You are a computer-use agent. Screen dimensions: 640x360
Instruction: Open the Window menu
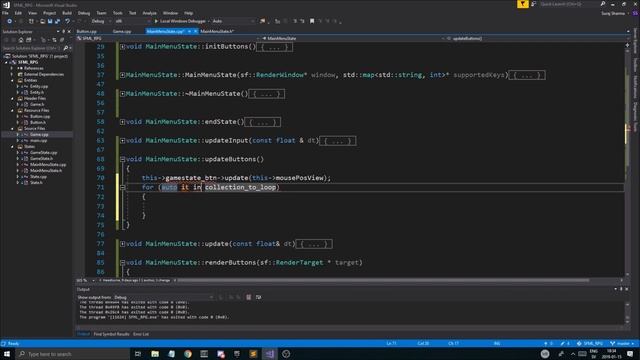pos(170,13)
